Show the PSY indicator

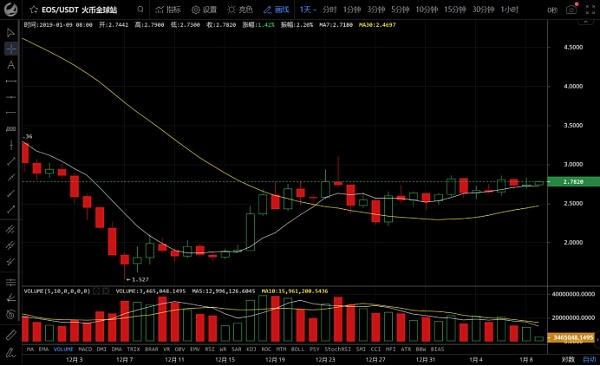coord(315,349)
